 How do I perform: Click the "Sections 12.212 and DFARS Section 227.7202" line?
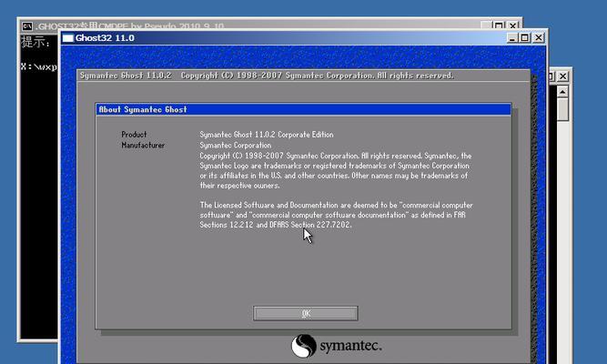tap(275, 225)
